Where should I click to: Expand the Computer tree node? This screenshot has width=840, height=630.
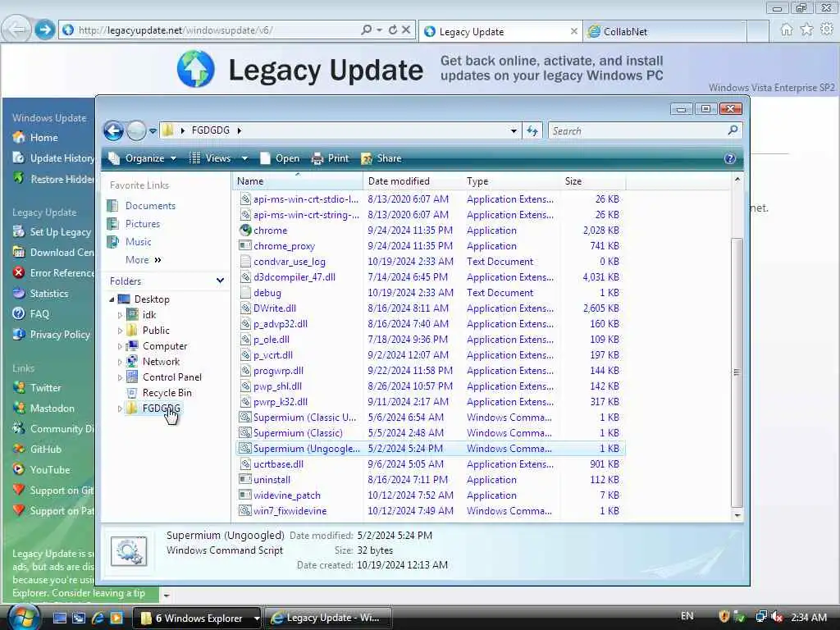point(120,347)
